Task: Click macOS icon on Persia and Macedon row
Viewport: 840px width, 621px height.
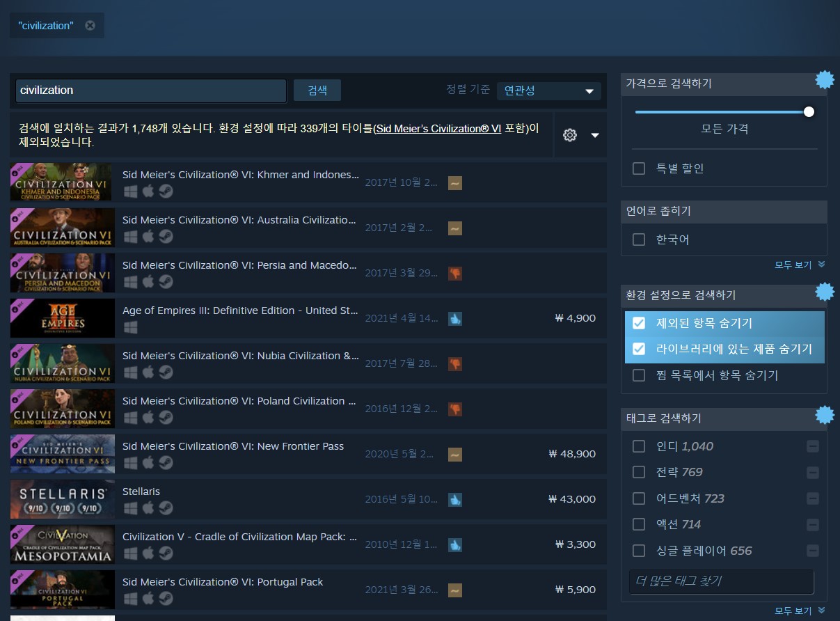Action: tap(148, 281)
